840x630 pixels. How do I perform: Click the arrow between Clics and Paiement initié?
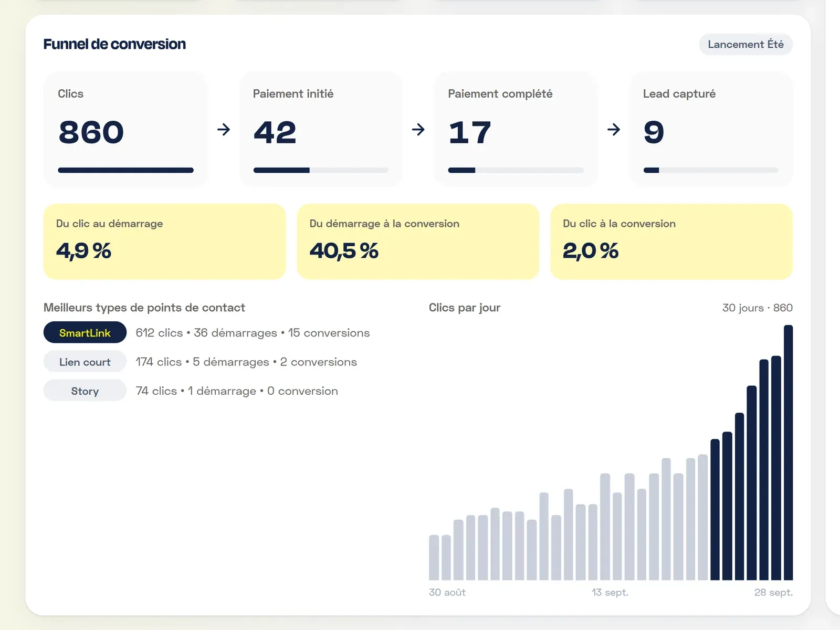click(224, 129)
